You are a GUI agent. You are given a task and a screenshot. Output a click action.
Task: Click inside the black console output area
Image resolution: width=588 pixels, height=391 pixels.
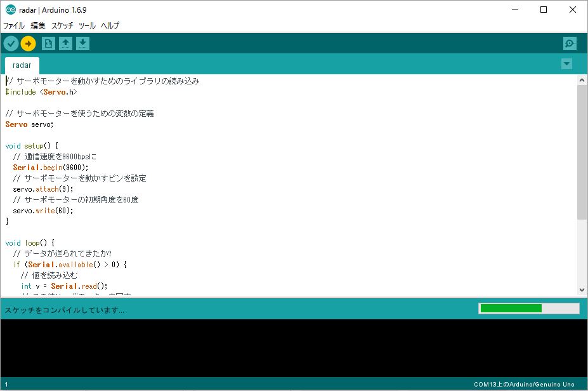tap(294, 348)
